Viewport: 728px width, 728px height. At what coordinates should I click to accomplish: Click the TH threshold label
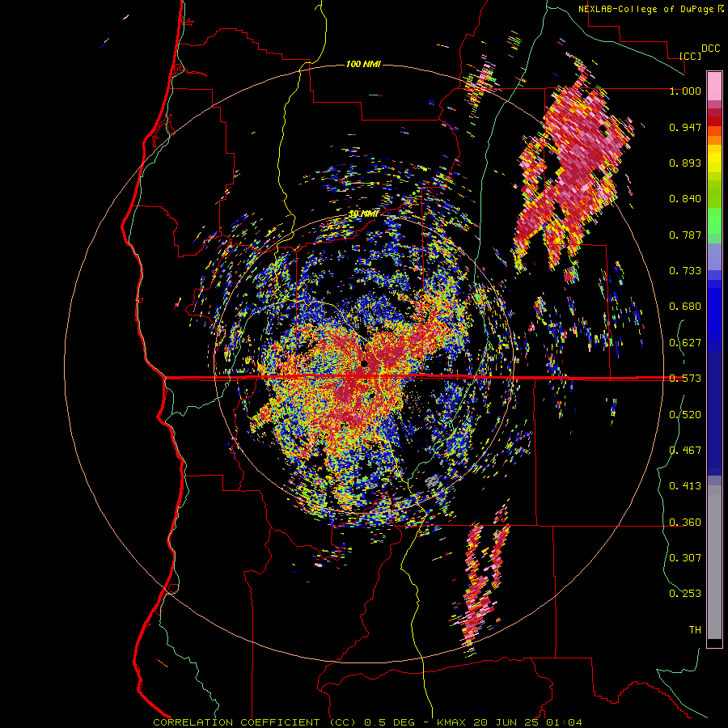(x=695, y=630)
